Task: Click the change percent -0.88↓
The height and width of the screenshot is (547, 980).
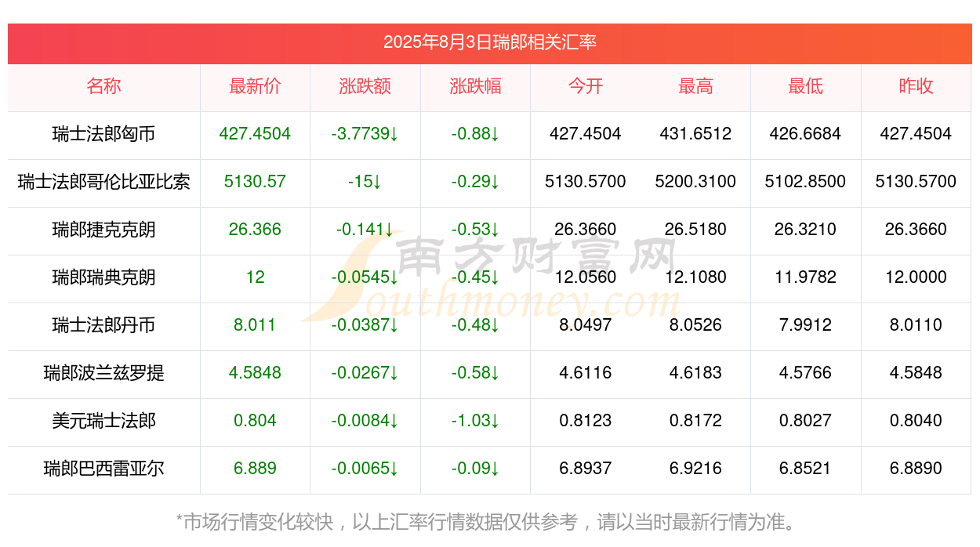Action: 475,134
